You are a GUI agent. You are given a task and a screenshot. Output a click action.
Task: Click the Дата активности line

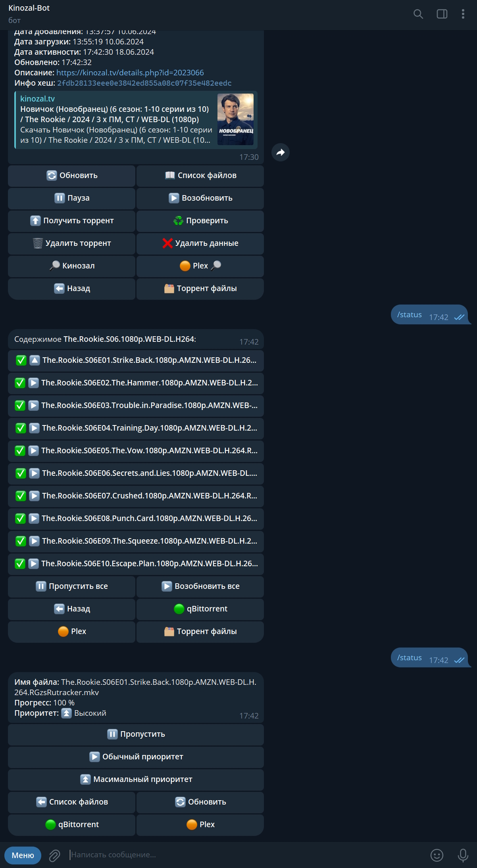pyautogui.click(x=84, y=52)
